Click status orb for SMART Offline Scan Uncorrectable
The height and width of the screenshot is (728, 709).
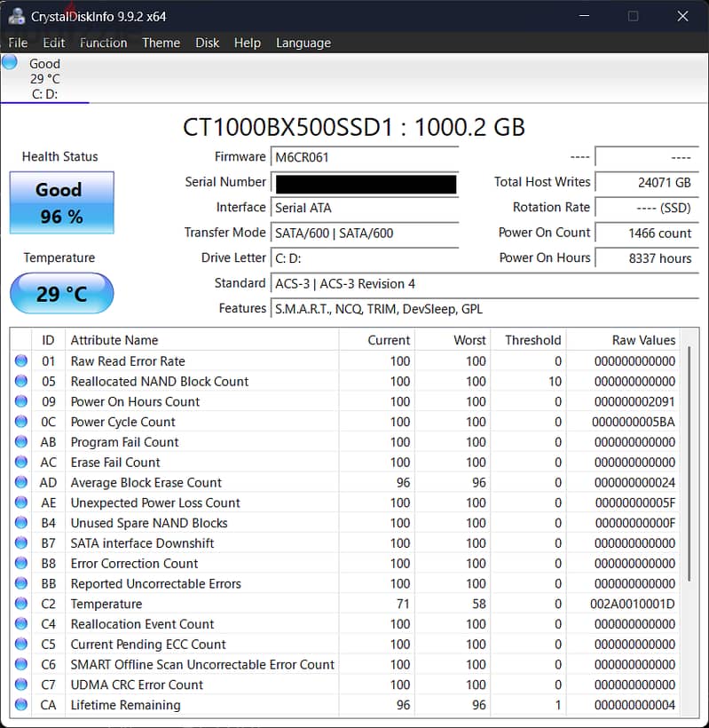coord(21,664)
